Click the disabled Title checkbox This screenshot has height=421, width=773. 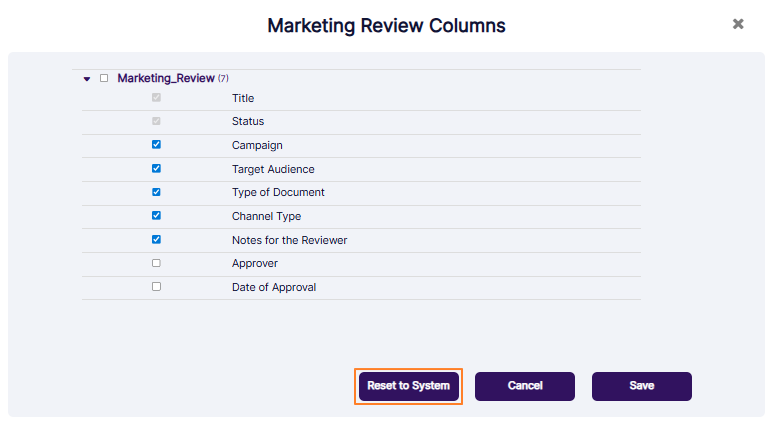156,97
